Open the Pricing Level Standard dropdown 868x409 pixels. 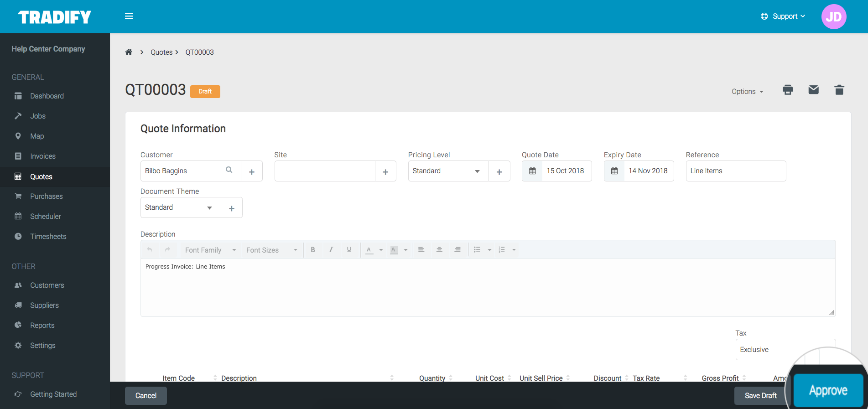448,171
